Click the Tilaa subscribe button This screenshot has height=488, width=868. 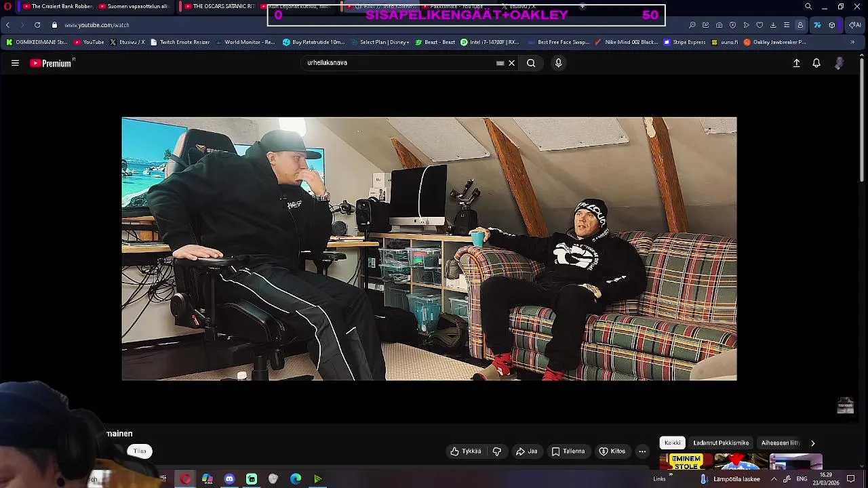click(140, 451)
